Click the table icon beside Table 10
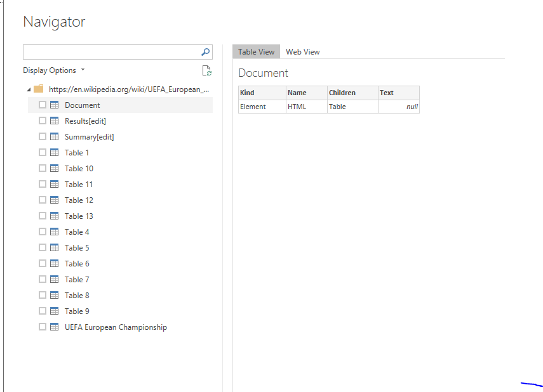 55,169
